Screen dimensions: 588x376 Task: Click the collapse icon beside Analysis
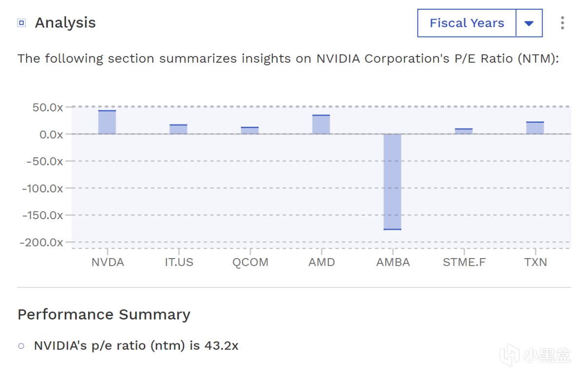(x=21, y=23)
